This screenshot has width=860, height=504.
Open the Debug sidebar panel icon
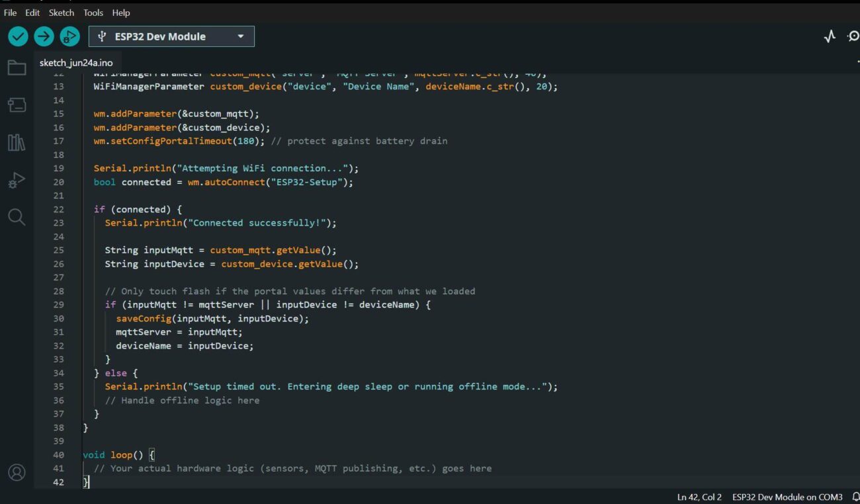[17, 180]
